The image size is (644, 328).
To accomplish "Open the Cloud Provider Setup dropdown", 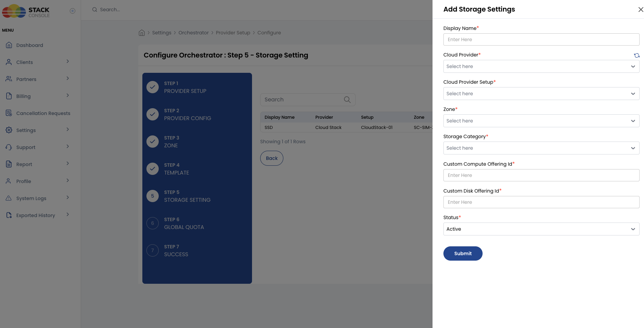I will tap(541, 94).
